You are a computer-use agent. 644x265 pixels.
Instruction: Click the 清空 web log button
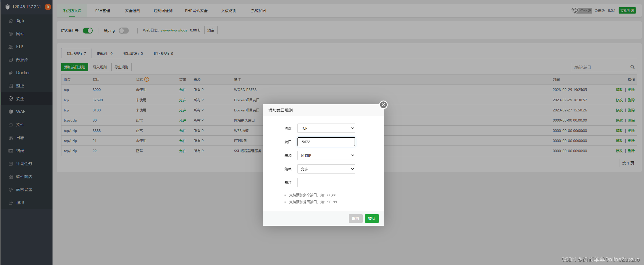[x=211, y=30]
